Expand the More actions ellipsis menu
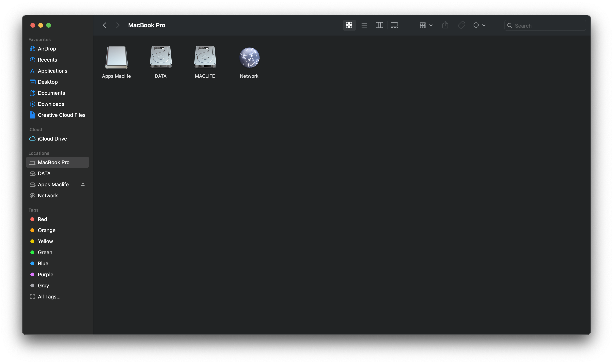This screenshot has height=364, width=613. click(x=476, y=25)
